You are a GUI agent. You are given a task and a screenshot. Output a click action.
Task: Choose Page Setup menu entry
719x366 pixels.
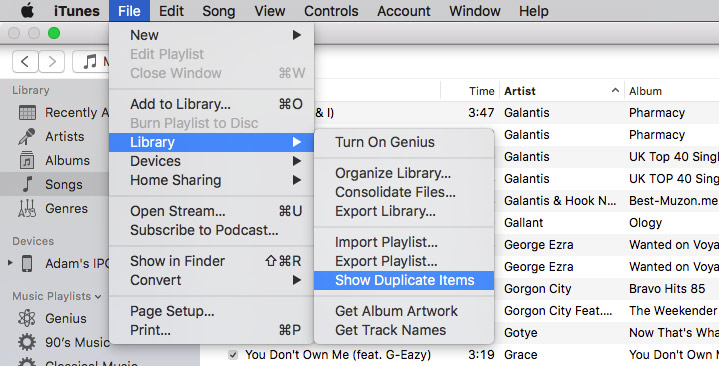click(211, 311)
